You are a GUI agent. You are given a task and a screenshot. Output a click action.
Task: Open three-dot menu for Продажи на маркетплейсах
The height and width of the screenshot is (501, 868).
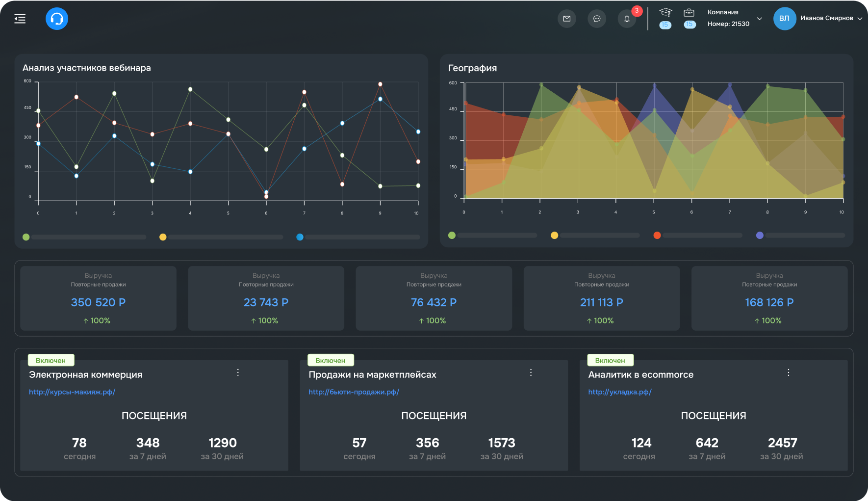[531, 372]
